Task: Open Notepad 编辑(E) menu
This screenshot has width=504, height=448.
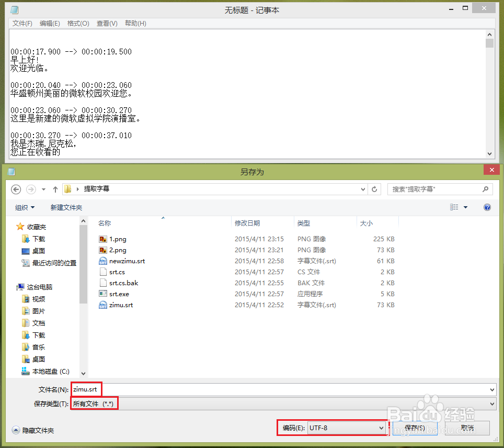Action: (x=50, y=23)
